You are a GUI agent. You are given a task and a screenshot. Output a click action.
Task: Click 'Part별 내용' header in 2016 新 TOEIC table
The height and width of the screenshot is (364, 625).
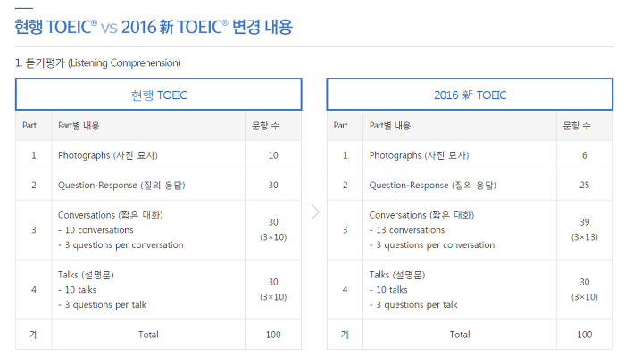[x=390, y=126]
